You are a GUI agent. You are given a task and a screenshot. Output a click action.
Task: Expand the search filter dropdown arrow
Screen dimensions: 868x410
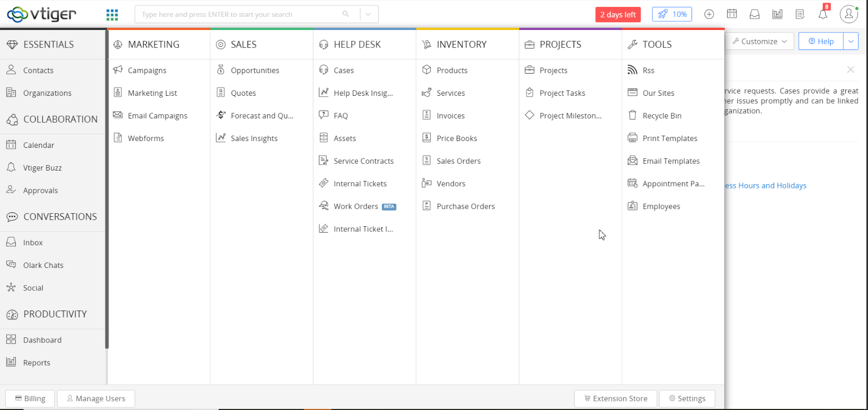pyautogui.click(x=369, y=14)
